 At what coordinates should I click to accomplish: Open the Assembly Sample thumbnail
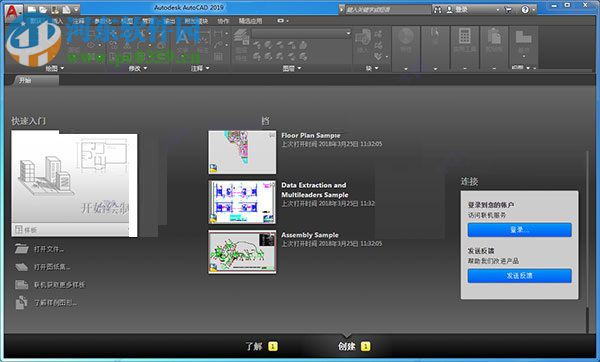click(x=242, y=252)
